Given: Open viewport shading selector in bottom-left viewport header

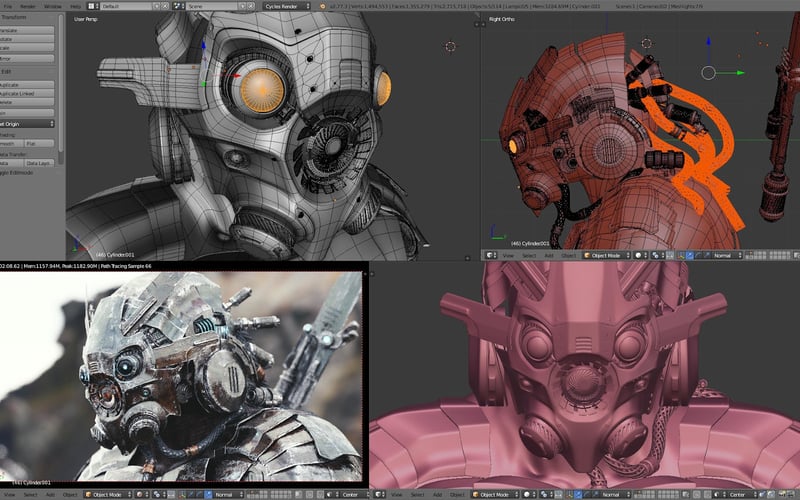Looking at the screenshot, I should (x=142, y=494).
